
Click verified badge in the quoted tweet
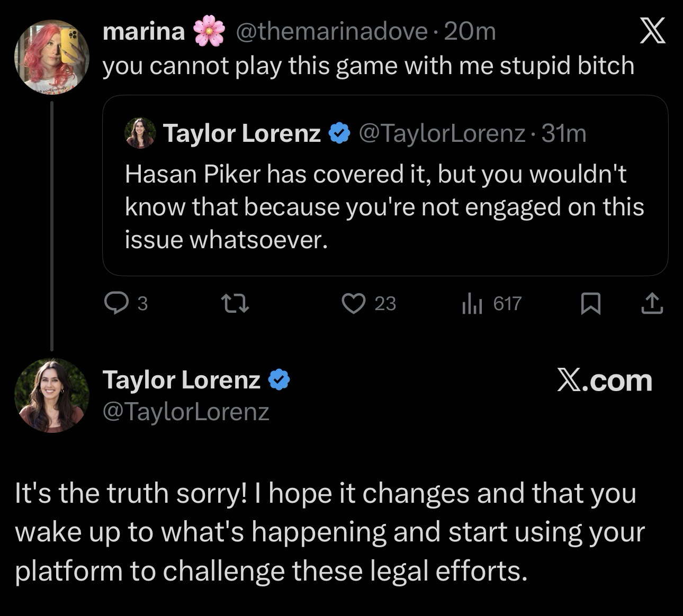point(339,133)
